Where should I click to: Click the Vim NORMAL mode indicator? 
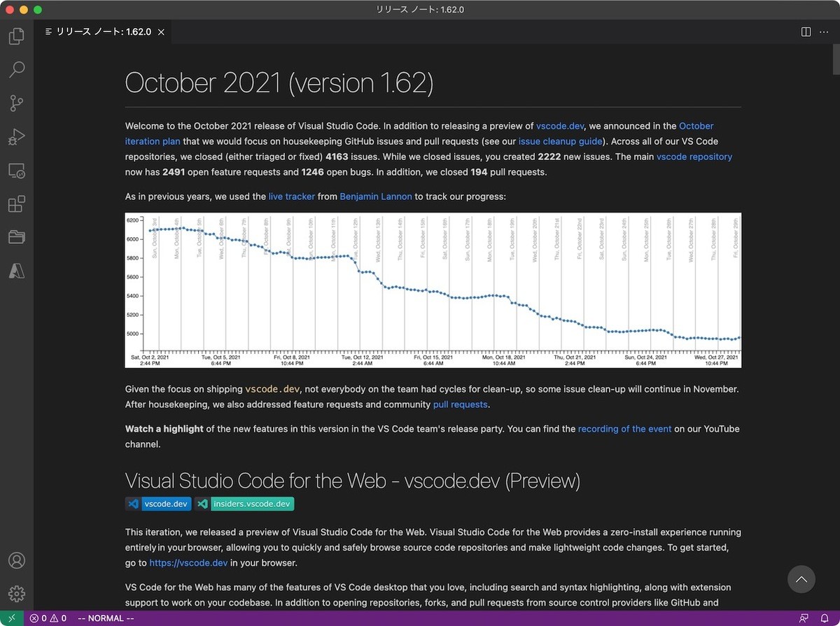[106, 618]
